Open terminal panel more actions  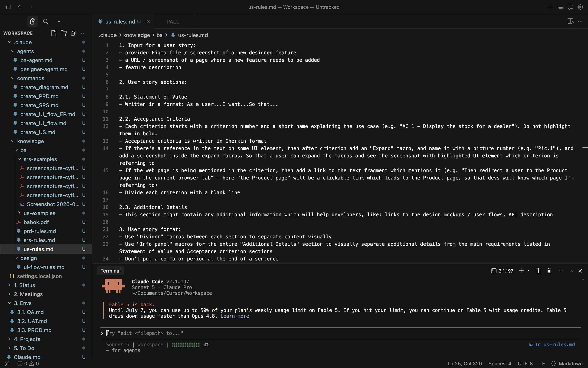561,271
